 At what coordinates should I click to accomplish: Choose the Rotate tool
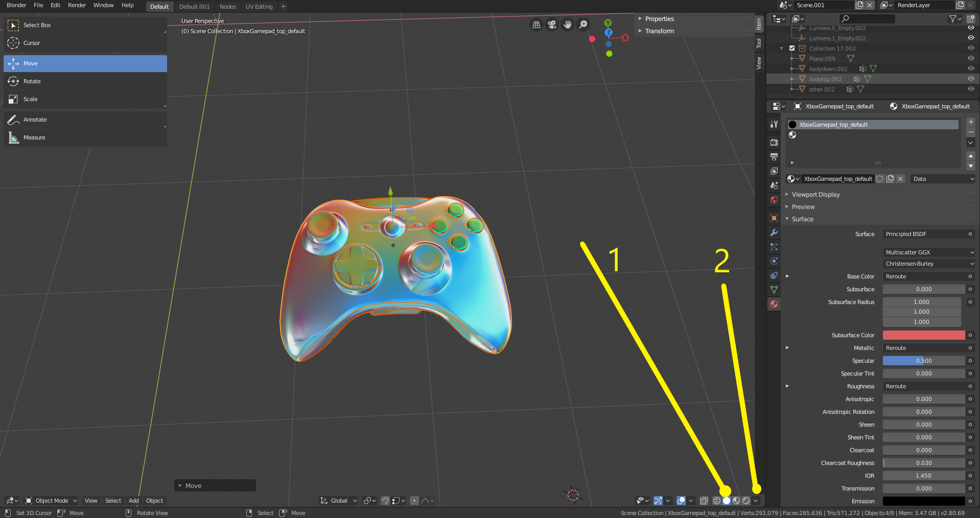pos(85,81)
